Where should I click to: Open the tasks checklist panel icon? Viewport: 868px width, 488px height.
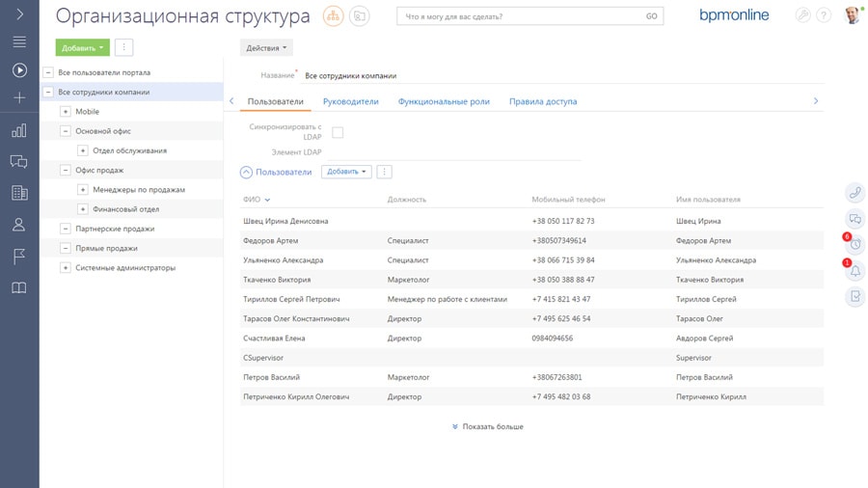tap(855, 297)
